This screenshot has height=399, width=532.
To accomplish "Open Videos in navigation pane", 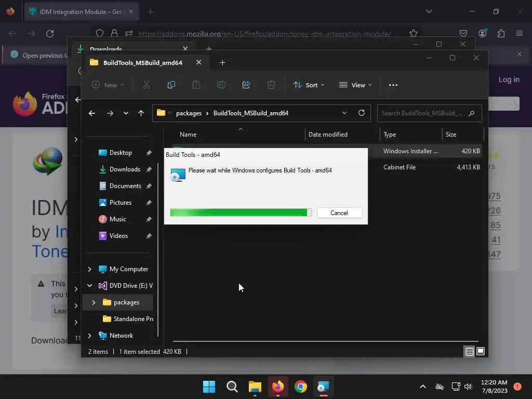I will coord(118,236).
